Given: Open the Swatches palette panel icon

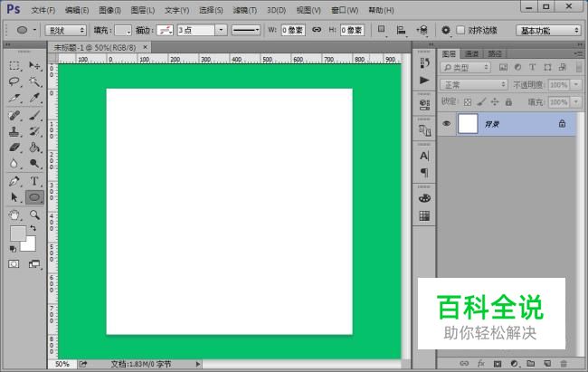Looking at the screenshot, I should point(424,215).
